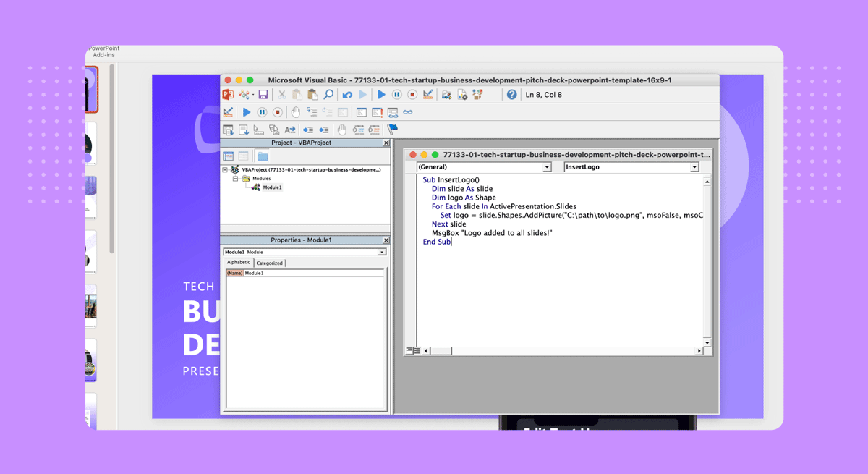Click View Code in Project panel
The image size is (868, 474).
pyautogui.click(x=229, y=156)
